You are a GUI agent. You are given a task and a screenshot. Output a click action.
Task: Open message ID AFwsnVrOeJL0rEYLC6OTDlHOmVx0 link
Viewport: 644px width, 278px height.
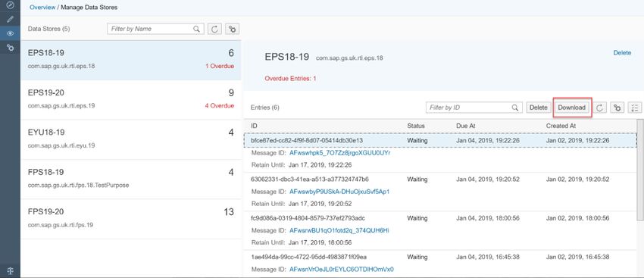(341, 270)
